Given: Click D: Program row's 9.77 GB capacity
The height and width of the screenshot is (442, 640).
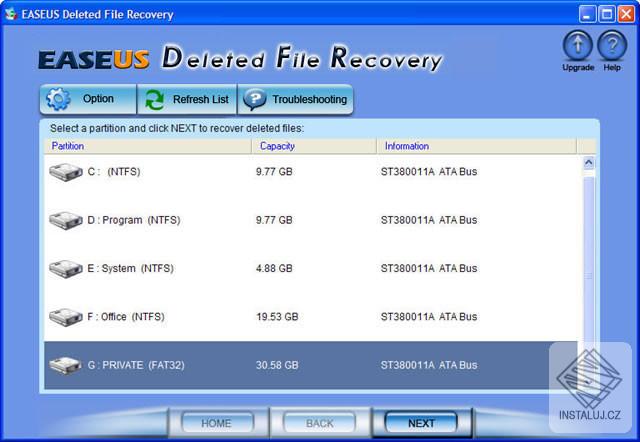Looking at the screenshot, I should pyautogui.click(x=274, y=220).
